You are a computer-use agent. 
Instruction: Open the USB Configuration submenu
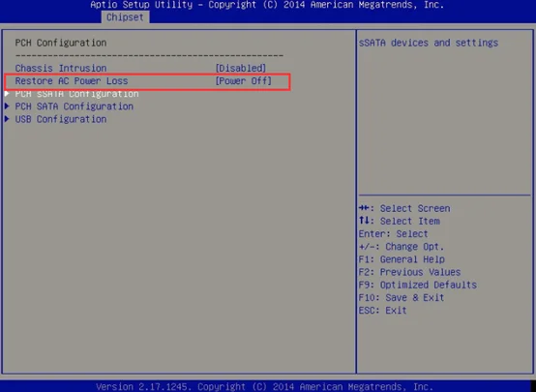click(61, 119)
